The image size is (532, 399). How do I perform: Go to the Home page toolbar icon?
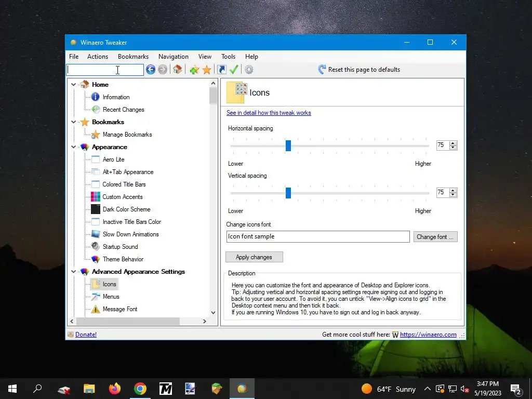coord(178,70)
